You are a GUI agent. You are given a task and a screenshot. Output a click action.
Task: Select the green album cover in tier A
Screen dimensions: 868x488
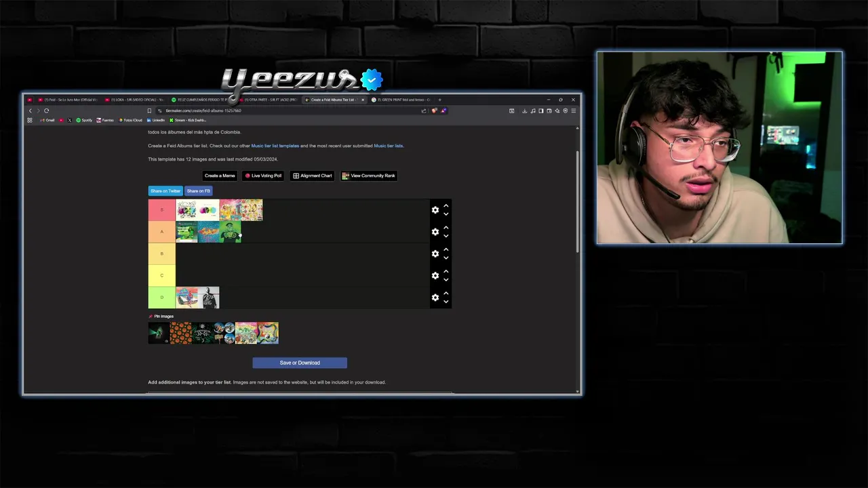(230, 232)
